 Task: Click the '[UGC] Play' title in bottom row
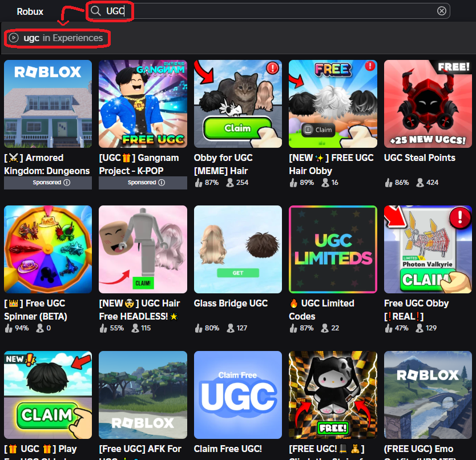[41, 449]
